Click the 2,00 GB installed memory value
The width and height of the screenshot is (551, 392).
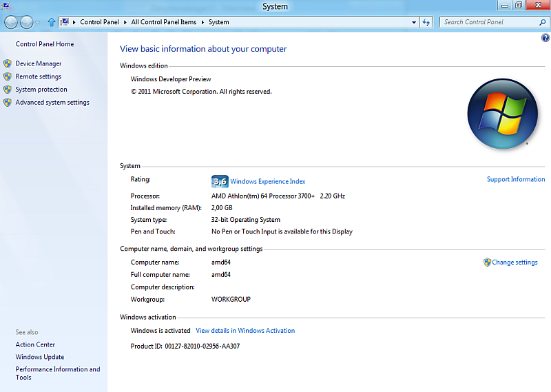(x=222, y=208)
